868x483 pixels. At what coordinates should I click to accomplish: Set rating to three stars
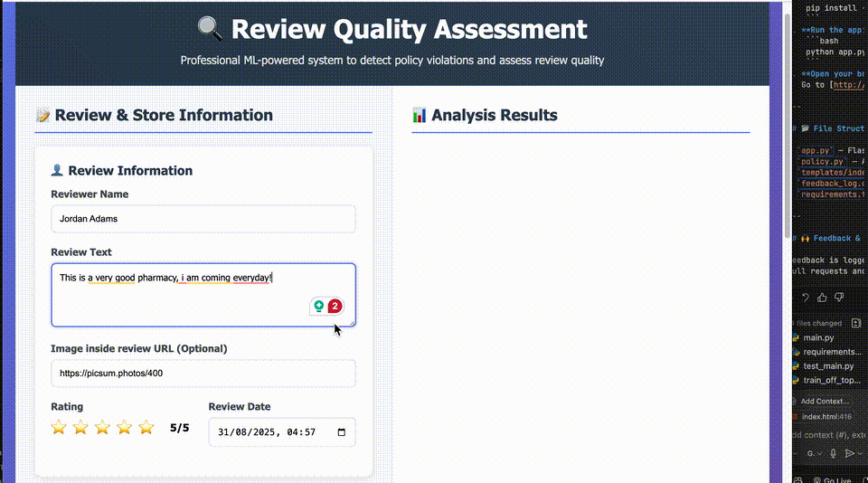click(x=102, y=427)
